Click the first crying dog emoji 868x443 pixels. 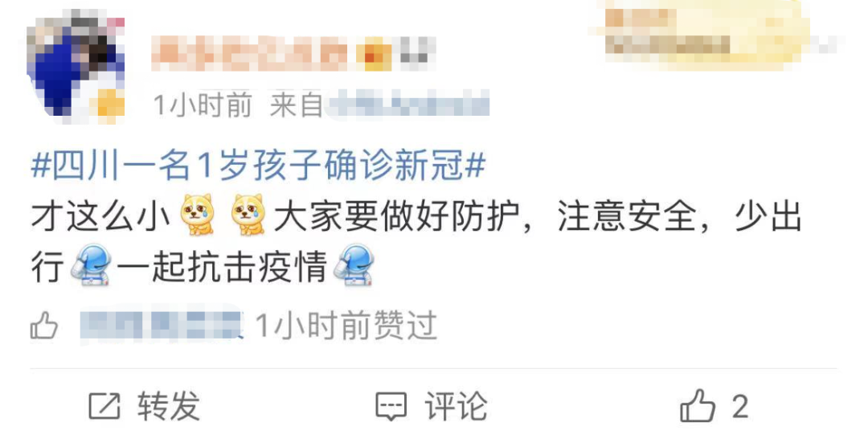198,215
